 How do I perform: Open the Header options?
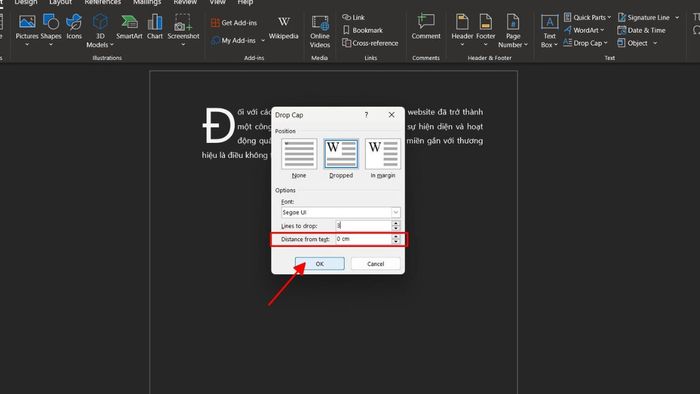[x=462, y=28]
